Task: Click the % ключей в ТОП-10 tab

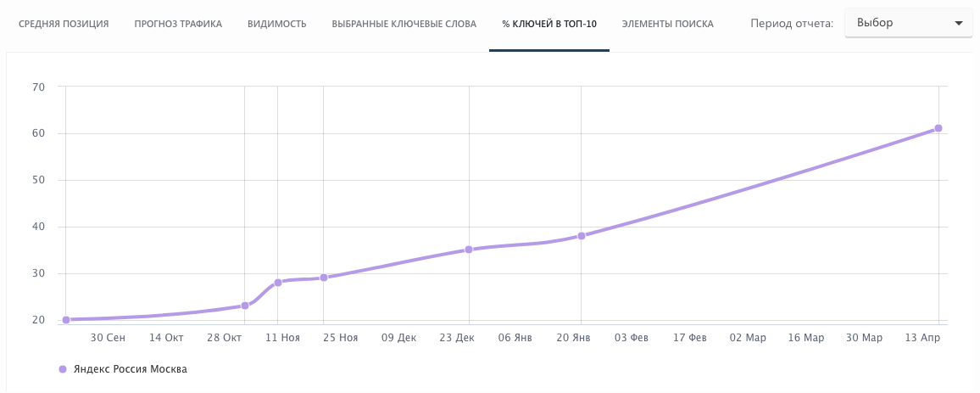Action: [x=548, y=24]
